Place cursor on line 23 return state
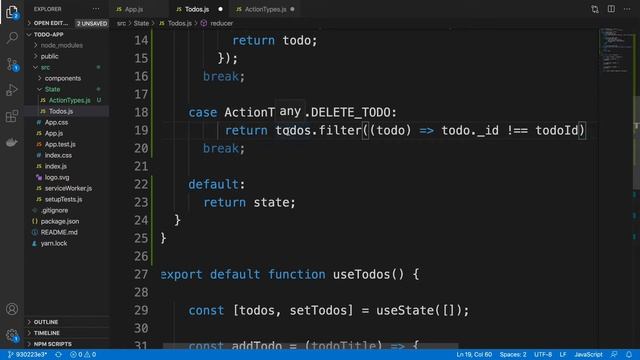This screenshot has width=640, height=360. coord(249,202)
